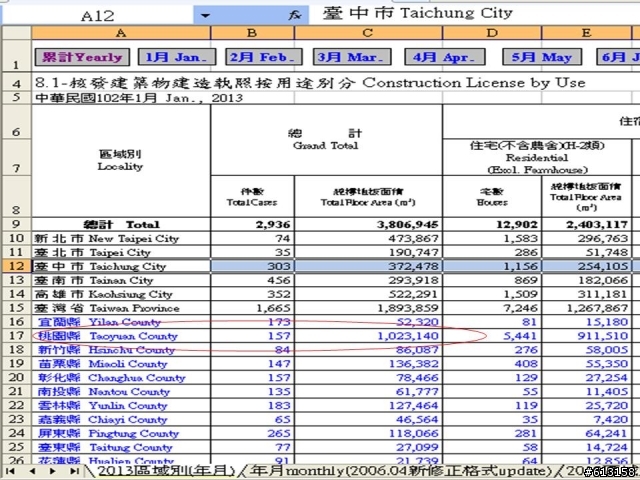Open the Name Box dropdown arrow
The image size is (640, 480).
pos(205,16)
